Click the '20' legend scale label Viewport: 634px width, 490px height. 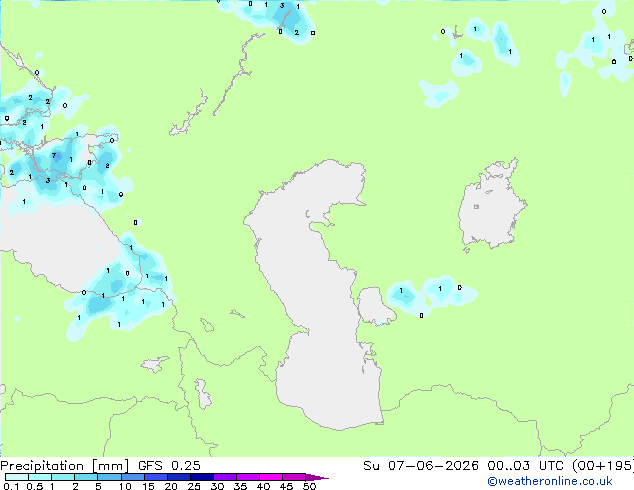pos(171,486)
